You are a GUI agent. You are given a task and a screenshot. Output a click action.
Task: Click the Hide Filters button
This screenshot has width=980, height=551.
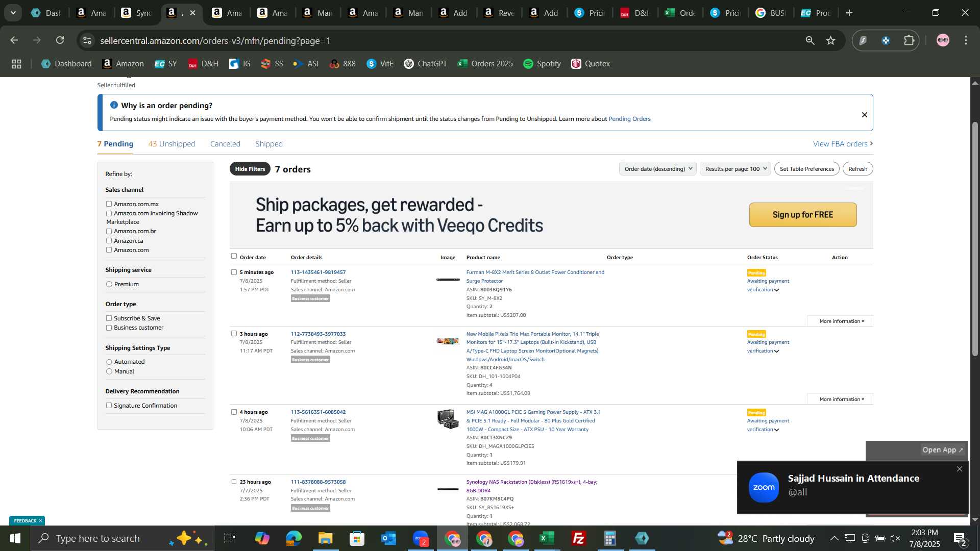coord(250,169)
